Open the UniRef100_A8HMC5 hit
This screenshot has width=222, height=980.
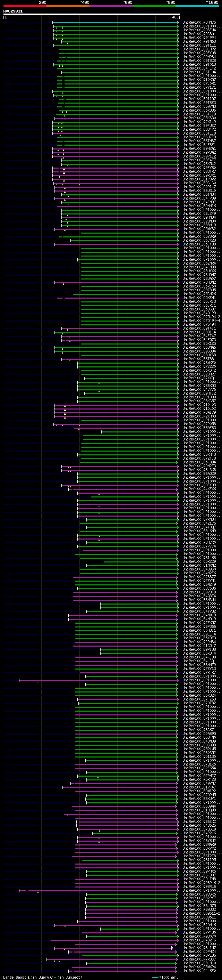[x=199, y=23]
